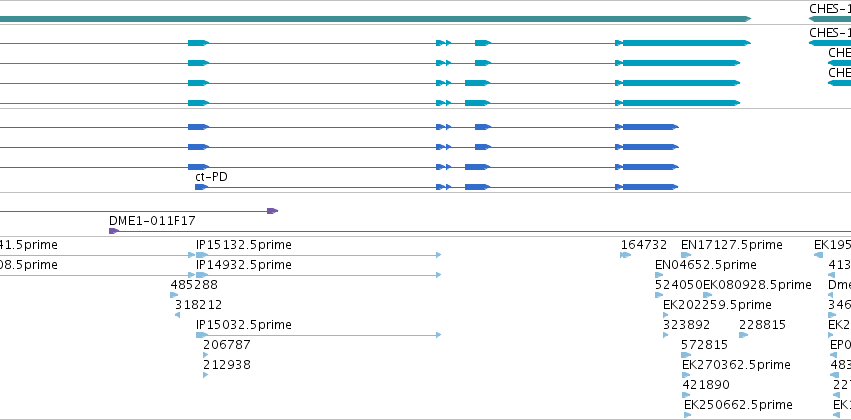
Task: Click the long dark teal gene bar at top
Action: pos(375,19)
